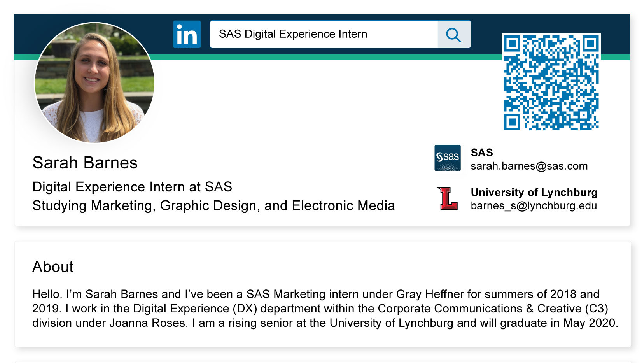Click the name Joanna Roses in About text
Screen dimensions: 644x363
pos(147,323)
